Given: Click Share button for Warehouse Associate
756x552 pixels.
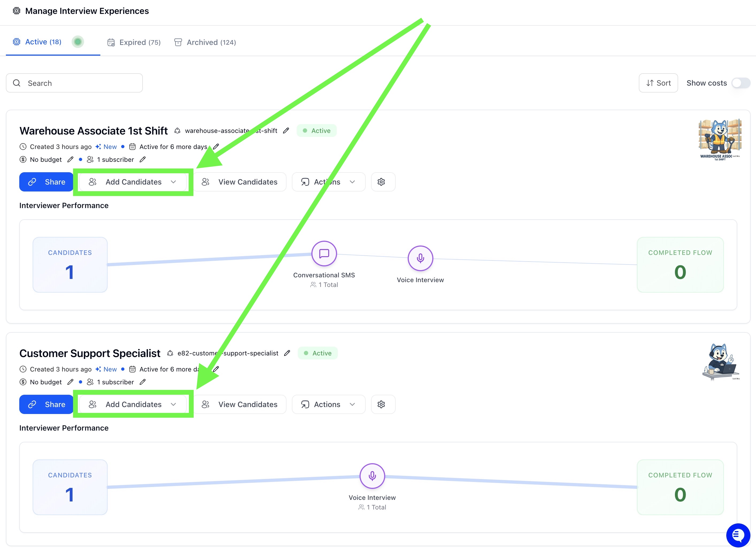Looking at the screenshot, I should (47, 182).
